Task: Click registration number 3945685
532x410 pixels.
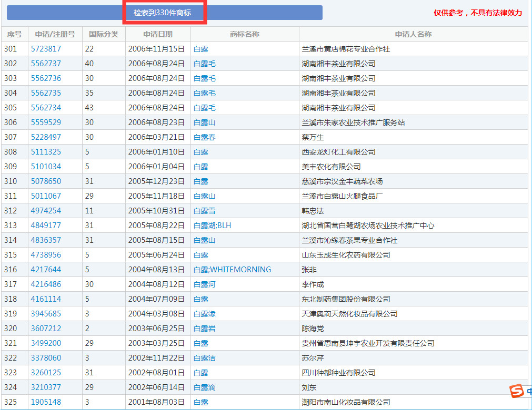Action: [x=46, y=314]
